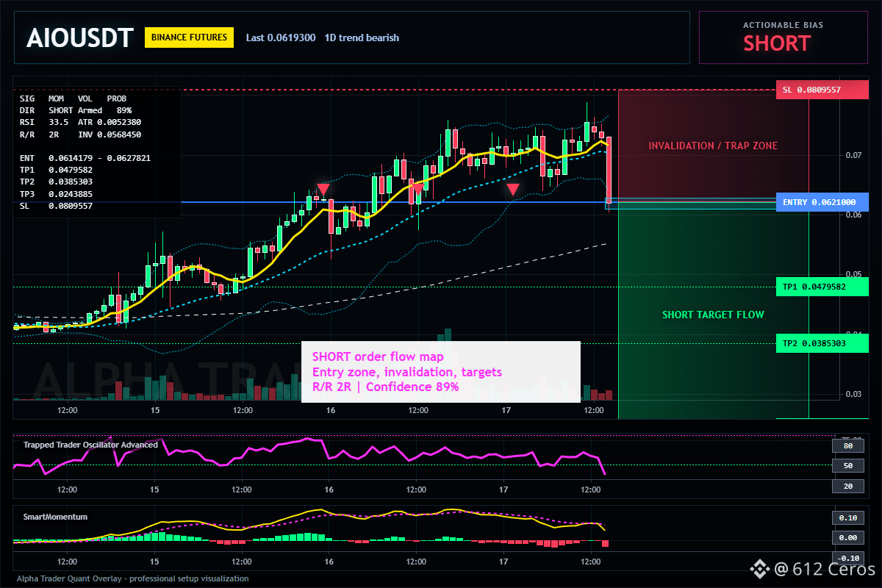Click the oscillator 50 level label
The height and width of the screenshot is (588, 882).
coord(847,465)
